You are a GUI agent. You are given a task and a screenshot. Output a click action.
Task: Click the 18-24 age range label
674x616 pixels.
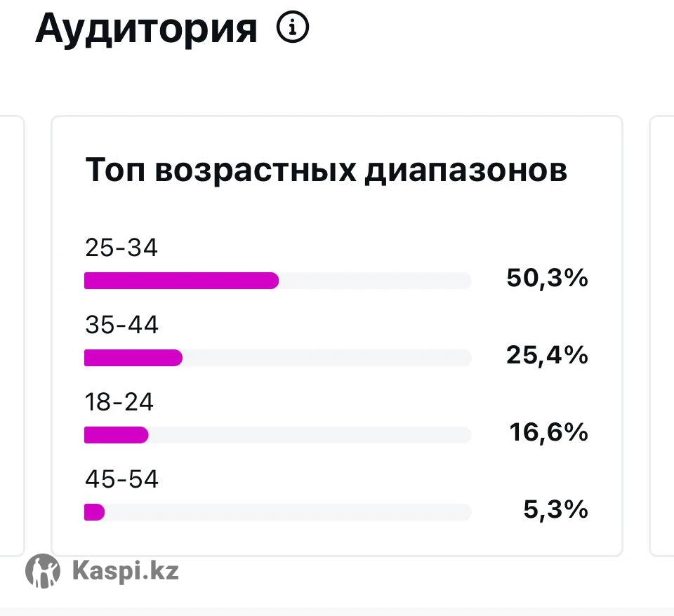click(119, 402)
